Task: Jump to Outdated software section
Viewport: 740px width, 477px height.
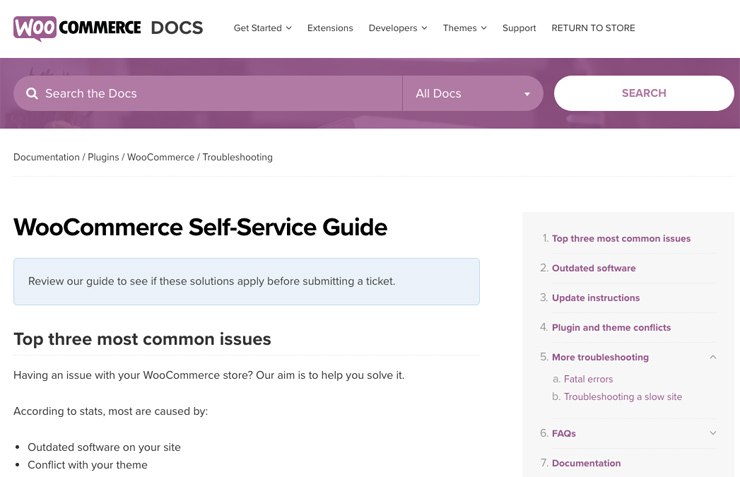Action: (x=594, y=268)
